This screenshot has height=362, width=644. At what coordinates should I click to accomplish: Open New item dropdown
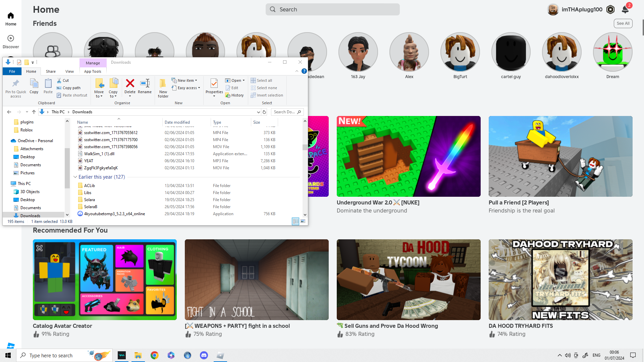pyautogui.click(x=184, y=80)
